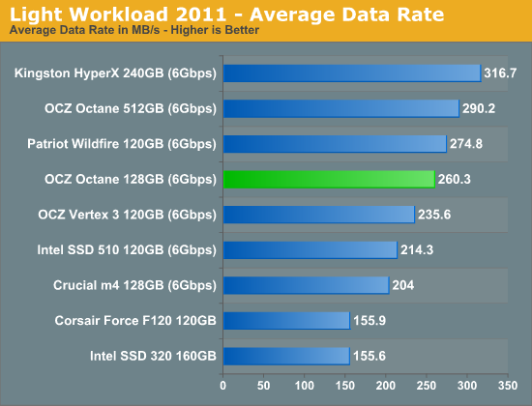This screenshot has height=406, width=532.
Task: Select the Intel SSD 510 120GB (6Gbps) label
Action: [127, 250]
